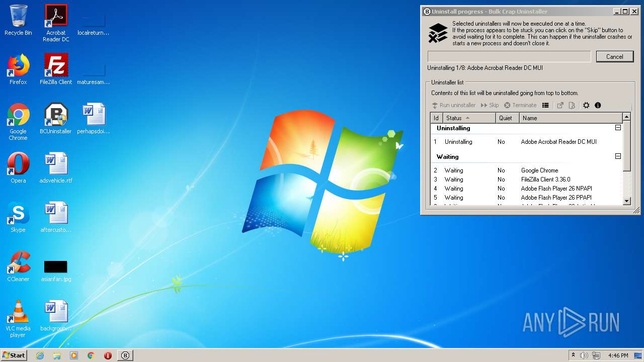This screenshot has width=644, height=362.
Task: Collapse the Waiting group
Action: pyautogui.click(x=618, y=156)
